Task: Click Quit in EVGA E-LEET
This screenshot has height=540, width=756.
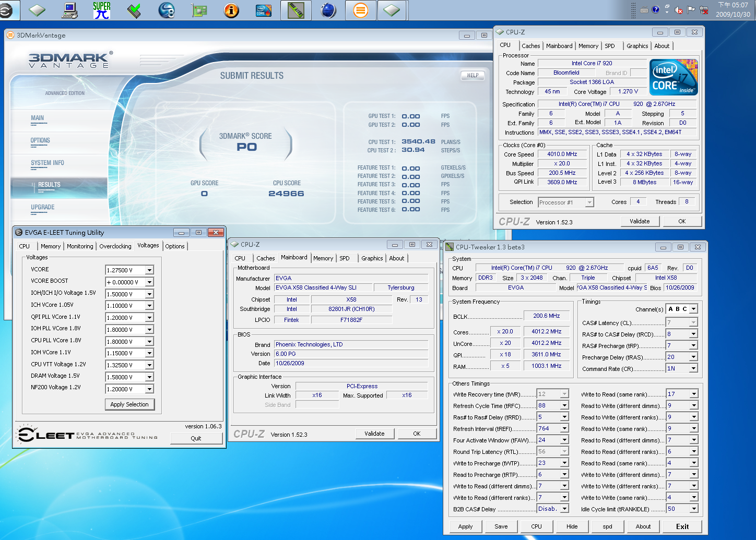Action: (x=196, y=438)
